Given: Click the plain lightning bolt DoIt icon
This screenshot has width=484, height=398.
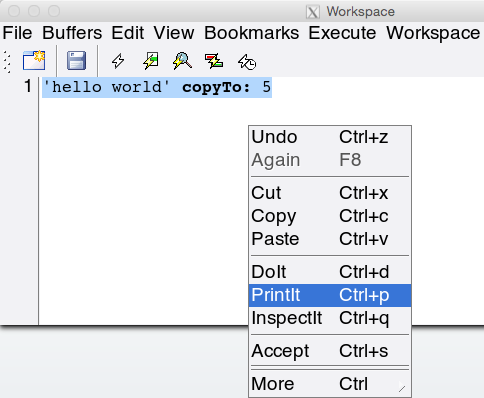Looking at the screenshot, I should (118, 61).
